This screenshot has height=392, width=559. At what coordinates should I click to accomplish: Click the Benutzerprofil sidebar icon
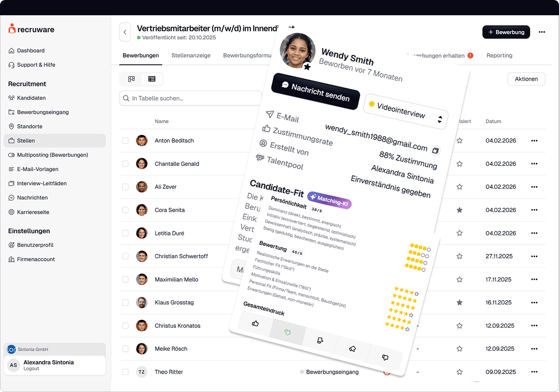click(x=12, y=245)
